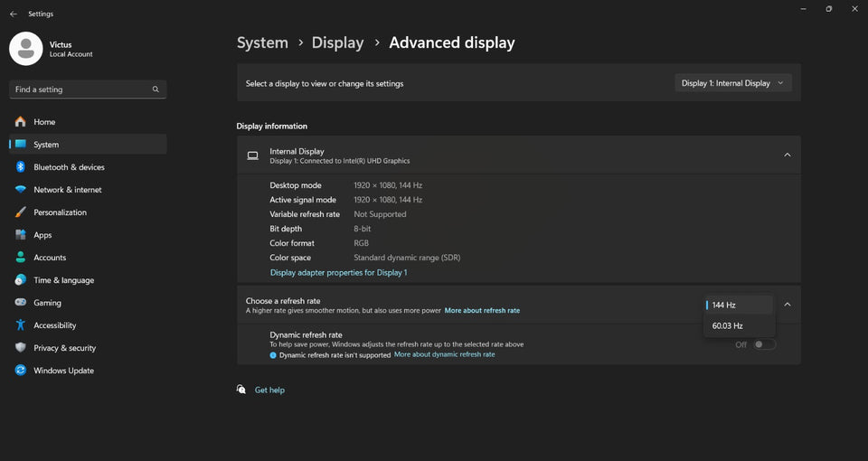
Task: Click the search magnifier icon in Find a setting
Action: coord(156,89)
